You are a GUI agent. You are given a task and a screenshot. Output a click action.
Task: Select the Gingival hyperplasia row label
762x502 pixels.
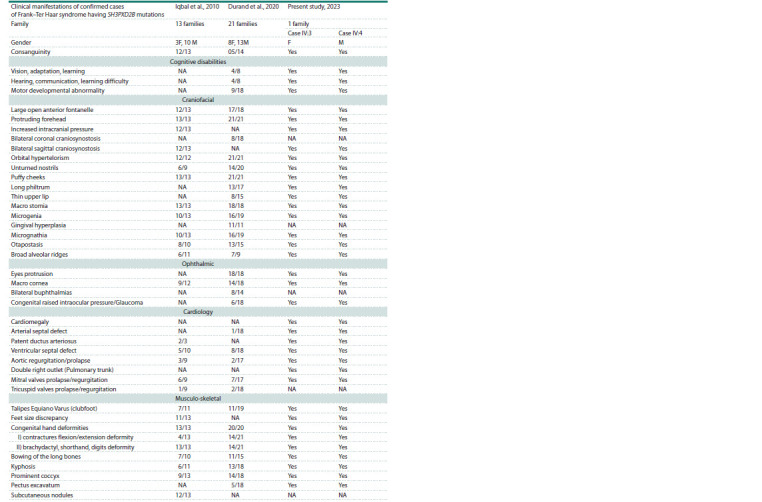point(38,225)
